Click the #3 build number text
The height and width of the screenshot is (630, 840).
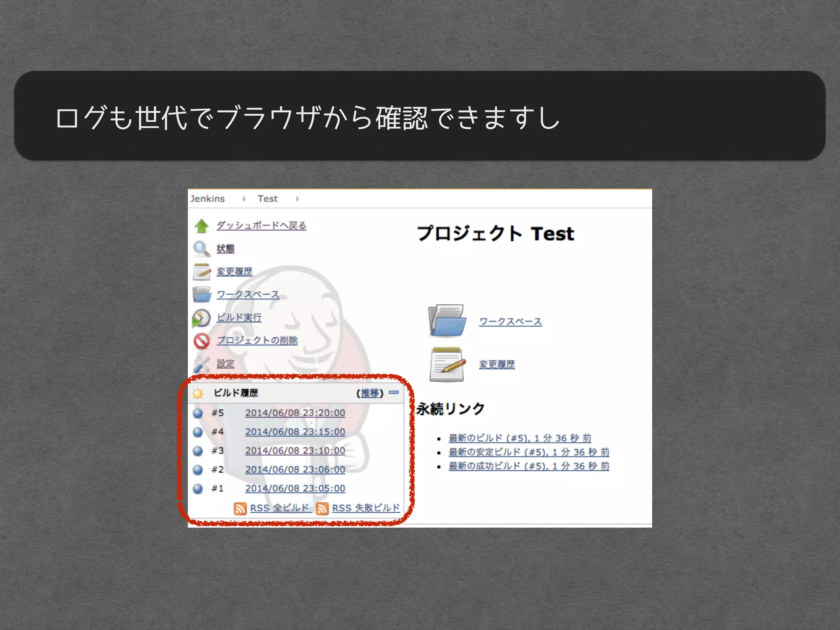tap(218, 451)
